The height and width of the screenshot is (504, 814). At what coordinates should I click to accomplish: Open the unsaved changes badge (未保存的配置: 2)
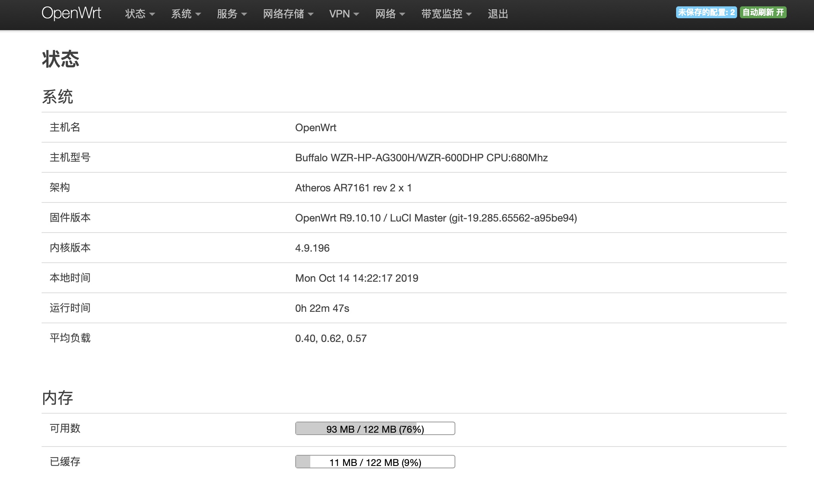[706, 12]
